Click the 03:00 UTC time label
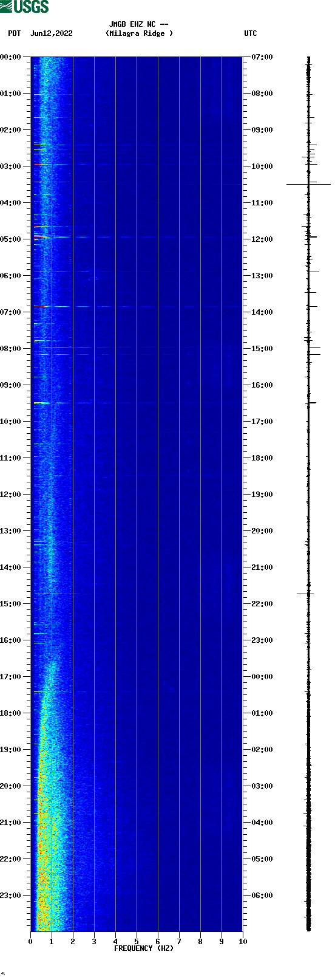This screenshot has height=980, width=335. click(x=262, y=786)
